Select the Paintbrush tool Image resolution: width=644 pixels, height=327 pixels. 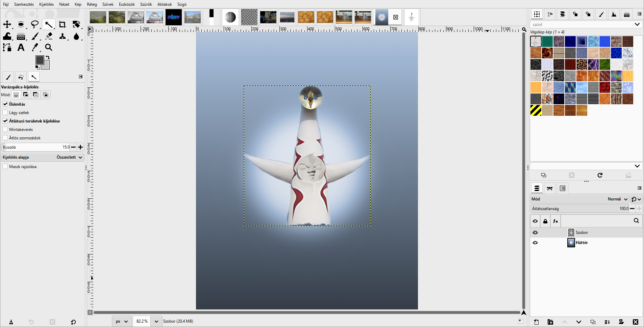pos(35,36)
